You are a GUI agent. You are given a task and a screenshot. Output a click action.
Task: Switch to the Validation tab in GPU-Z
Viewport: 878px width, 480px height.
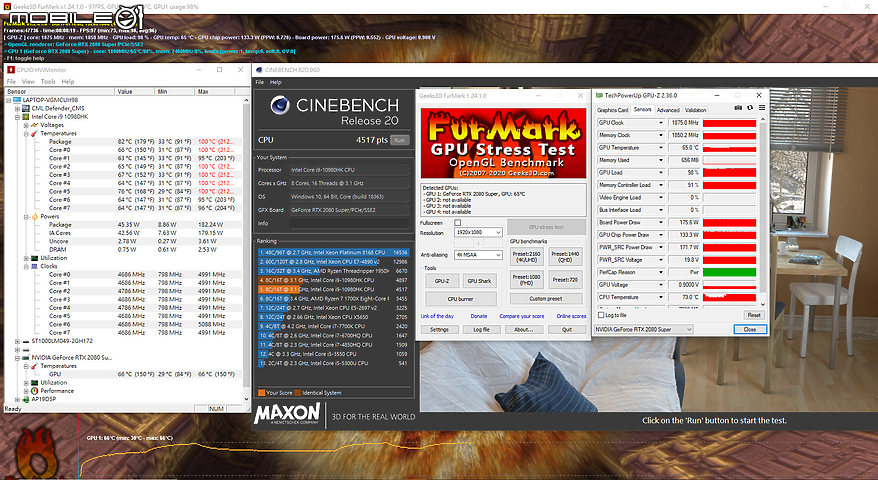point(695,110)
